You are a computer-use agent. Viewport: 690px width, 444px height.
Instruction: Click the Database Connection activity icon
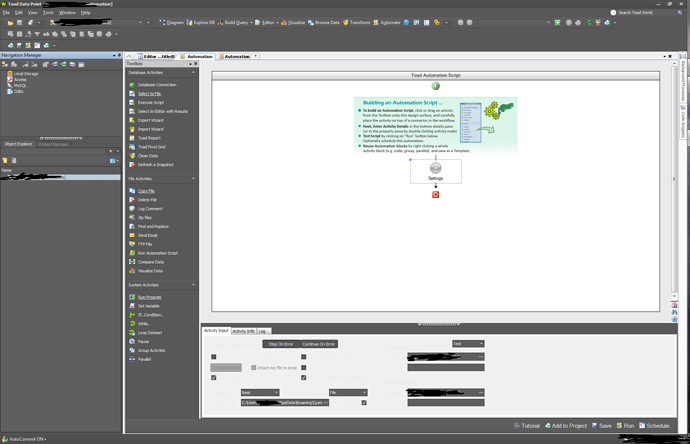(132, 84)
